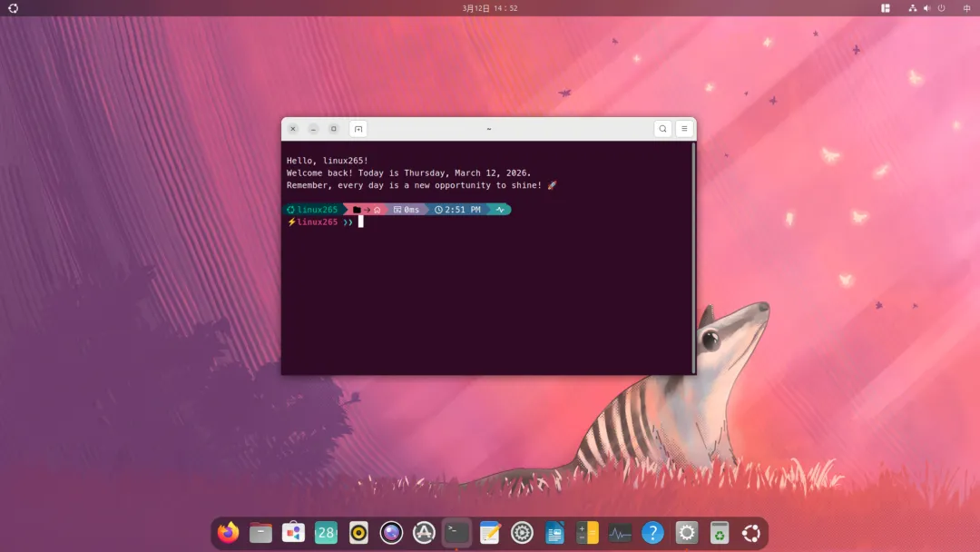Screen dimensions: 980x552
Task: Click the "Welcome back!" date line
Action: [x=408, y=173]
